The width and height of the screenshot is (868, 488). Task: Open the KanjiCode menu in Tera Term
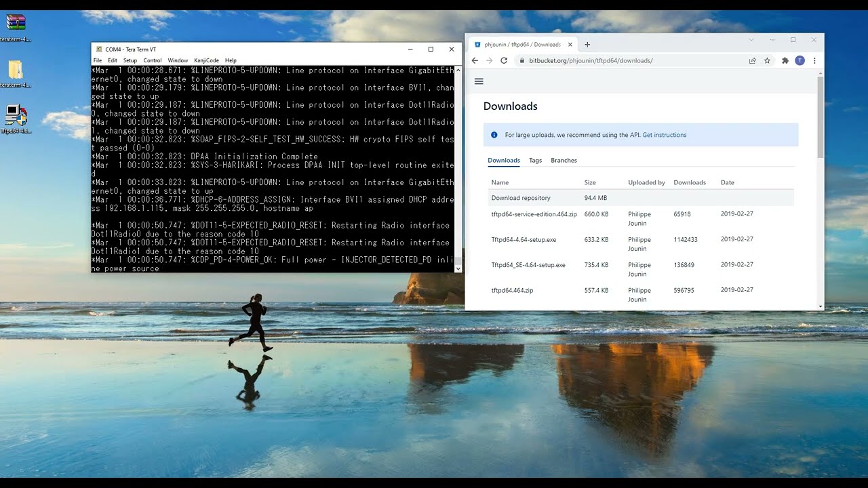[207, 60]
